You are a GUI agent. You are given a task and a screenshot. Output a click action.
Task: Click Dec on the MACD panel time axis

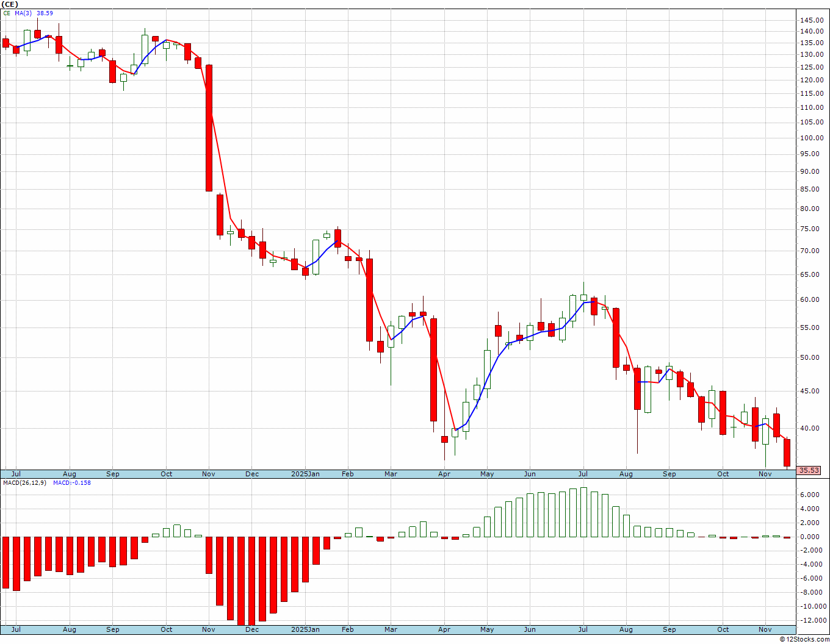click(251, 629)
